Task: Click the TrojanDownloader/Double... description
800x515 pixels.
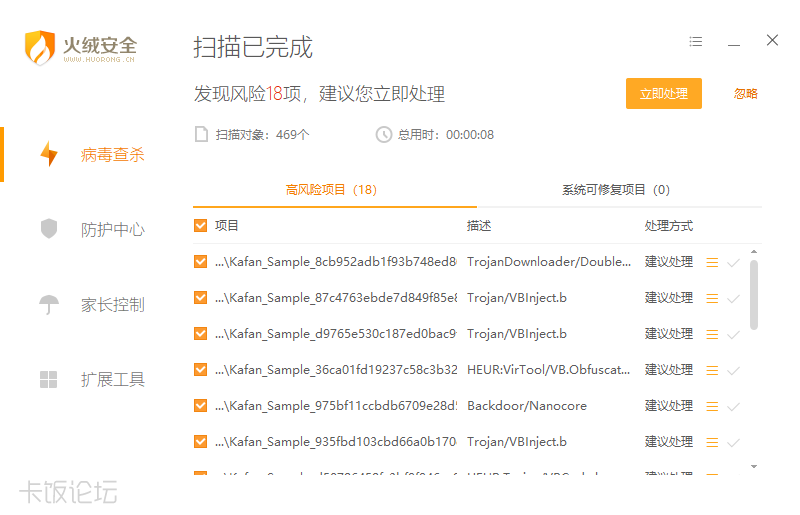Action: click(x=549, y=262)
